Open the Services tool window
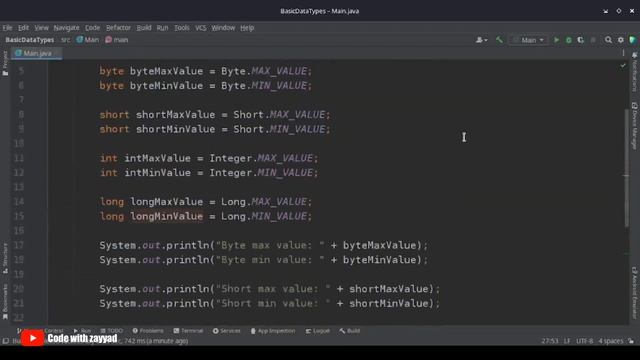Image resolution: width=640 pixels, height=360 pixels. tap(227, 331)
